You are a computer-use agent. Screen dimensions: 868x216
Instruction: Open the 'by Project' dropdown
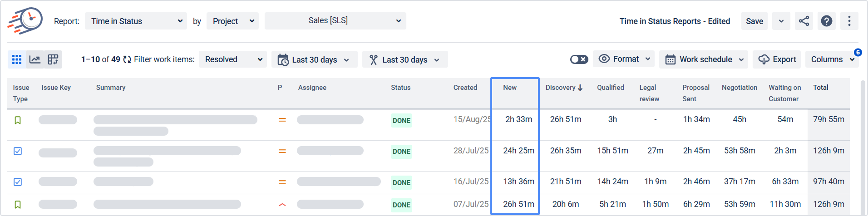pyautogui.click(x=232, y=21)
